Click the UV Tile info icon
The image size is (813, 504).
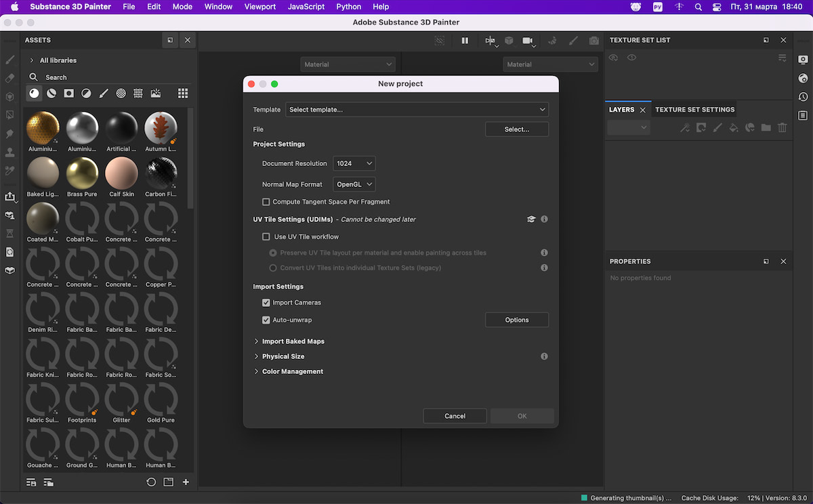pos(544,219)
